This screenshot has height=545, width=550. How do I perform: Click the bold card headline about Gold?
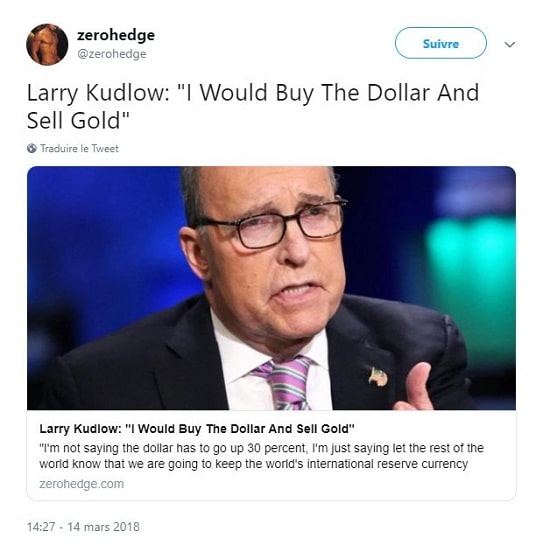[197, 429]
